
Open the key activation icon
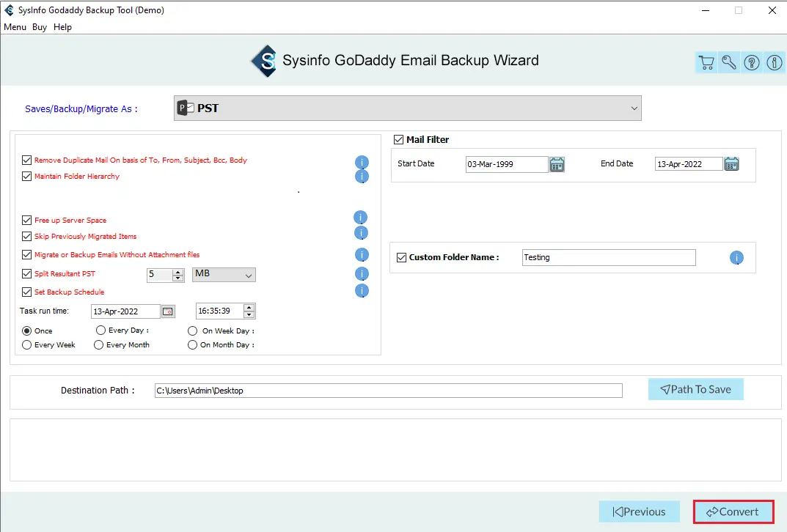click(729, 63)
